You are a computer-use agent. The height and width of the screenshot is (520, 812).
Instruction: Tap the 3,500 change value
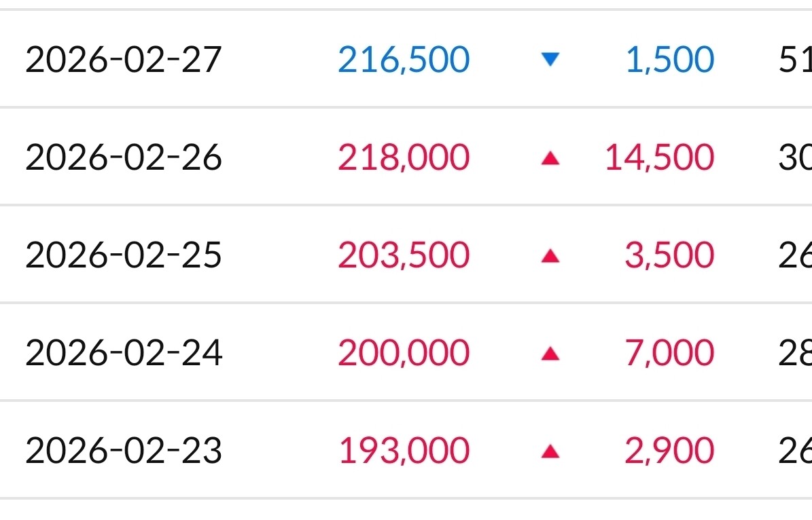tap(669, 255)
